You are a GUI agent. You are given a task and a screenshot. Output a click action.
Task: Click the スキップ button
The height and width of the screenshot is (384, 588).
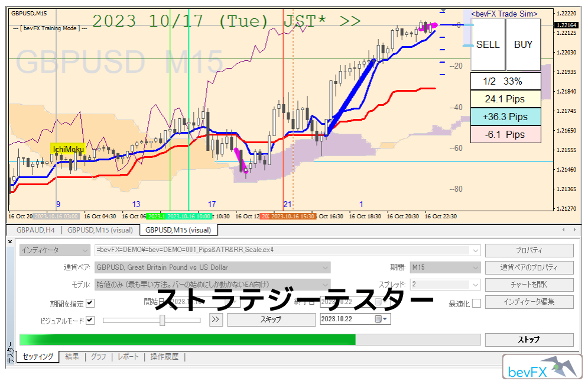pos(271,320)
